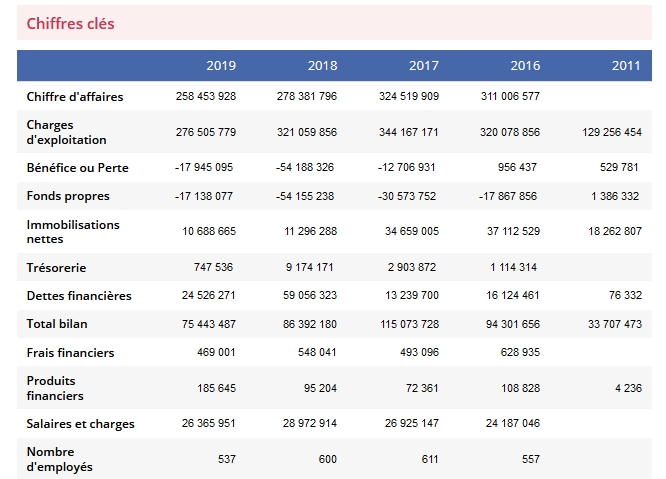This screenshot has width=666, height=479.
Task: Select the Total bilan row label
Action: point(59,324)
